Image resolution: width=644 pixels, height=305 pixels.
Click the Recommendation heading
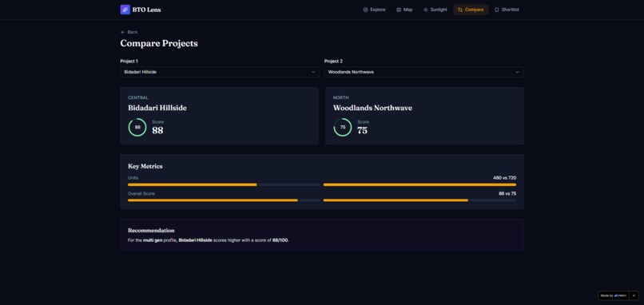point(151,231)
